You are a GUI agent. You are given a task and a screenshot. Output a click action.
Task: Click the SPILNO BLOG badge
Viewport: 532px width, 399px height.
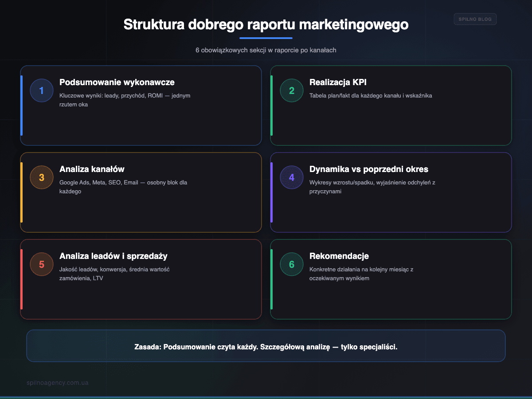coord(475,19)
